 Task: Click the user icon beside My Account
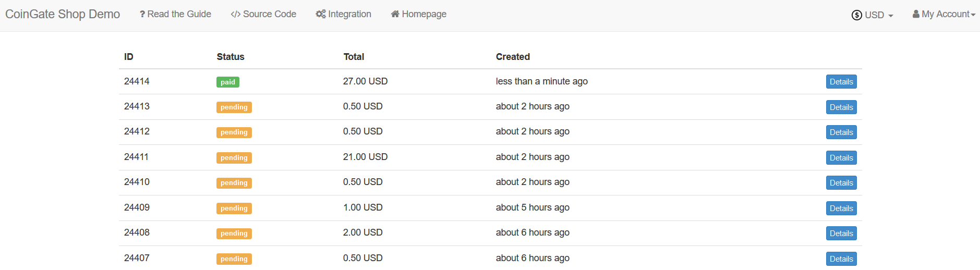pos(916,14)
